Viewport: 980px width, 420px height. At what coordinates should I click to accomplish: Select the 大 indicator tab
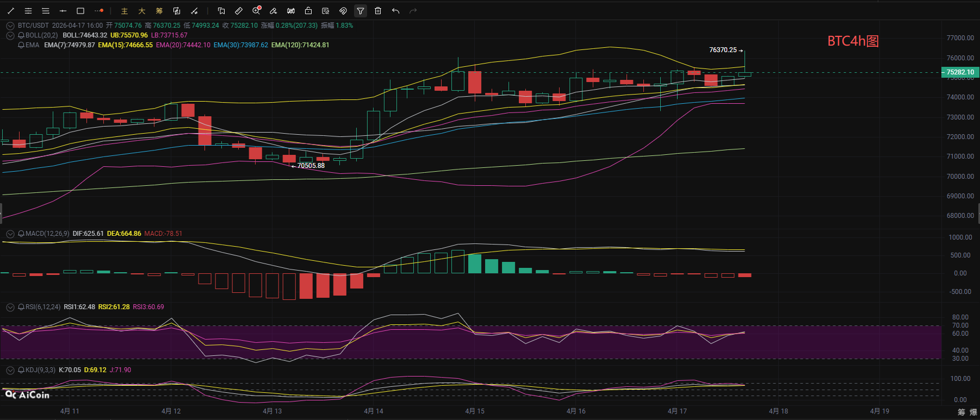(x=142, y=11)
